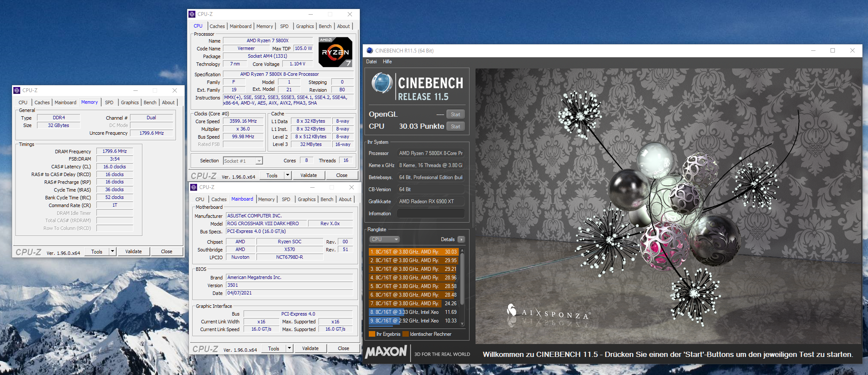Image resolution: width=868 pixels, height=375 pixels.
Task: Switch to the Bench tab in the top CPU-Z window
Action: pyautogui.click(x=325, y=26)
